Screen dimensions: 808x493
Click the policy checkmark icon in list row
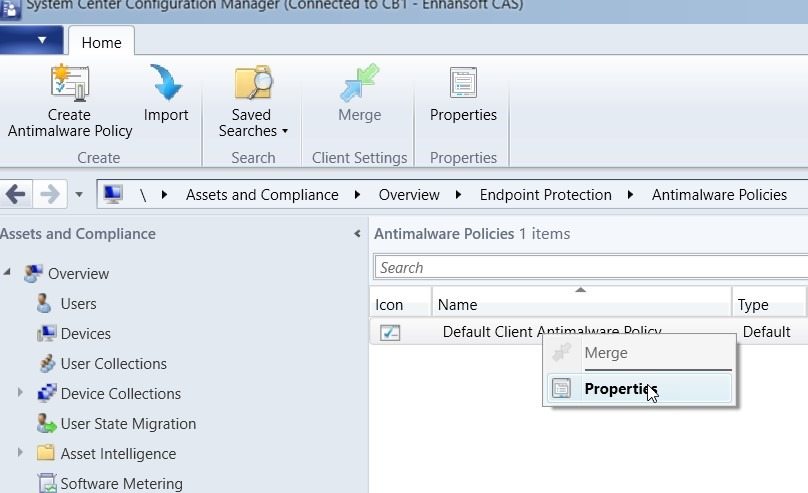(x=390, y=332)
